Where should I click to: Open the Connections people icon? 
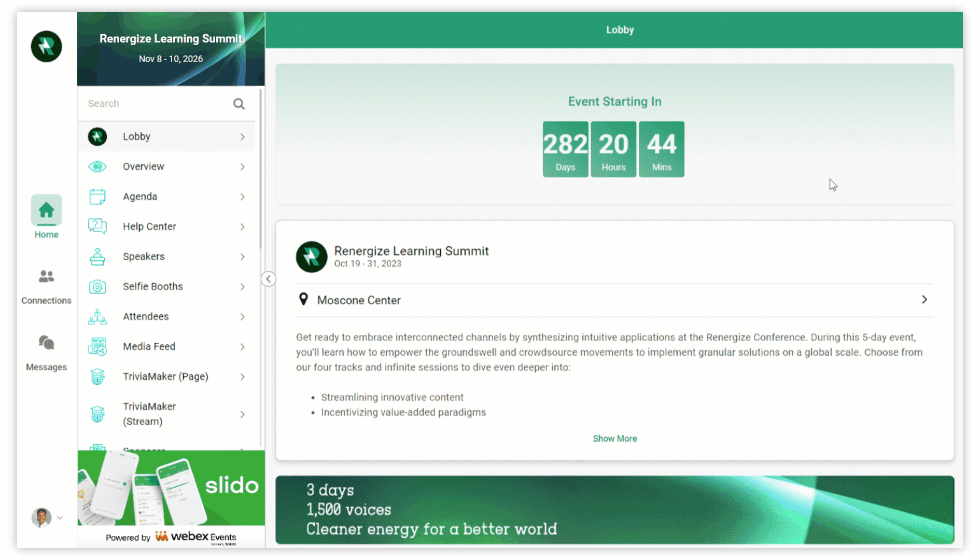[x=46, y=276]
